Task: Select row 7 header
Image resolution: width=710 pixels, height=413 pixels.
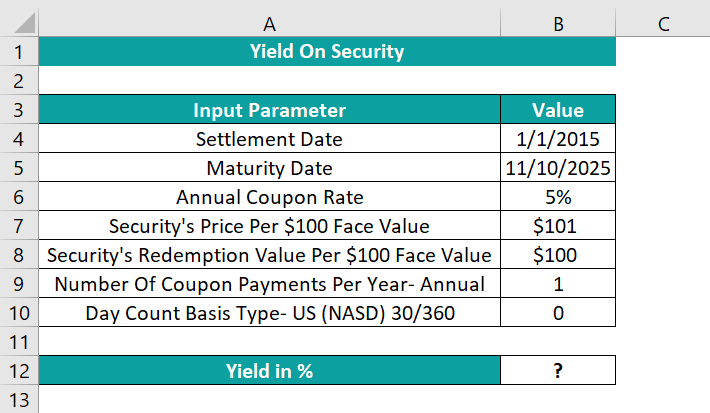Action: pos(19,226)
